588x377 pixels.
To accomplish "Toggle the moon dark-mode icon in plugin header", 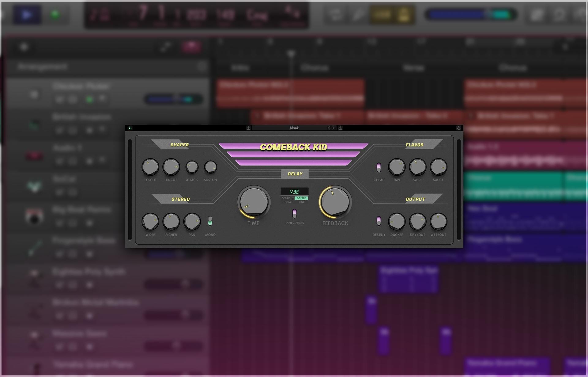I will (130, 128).
